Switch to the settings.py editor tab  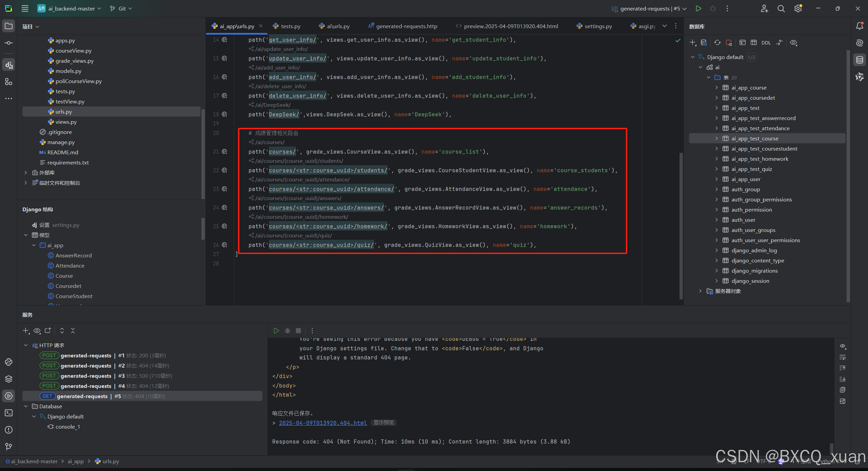598,26
